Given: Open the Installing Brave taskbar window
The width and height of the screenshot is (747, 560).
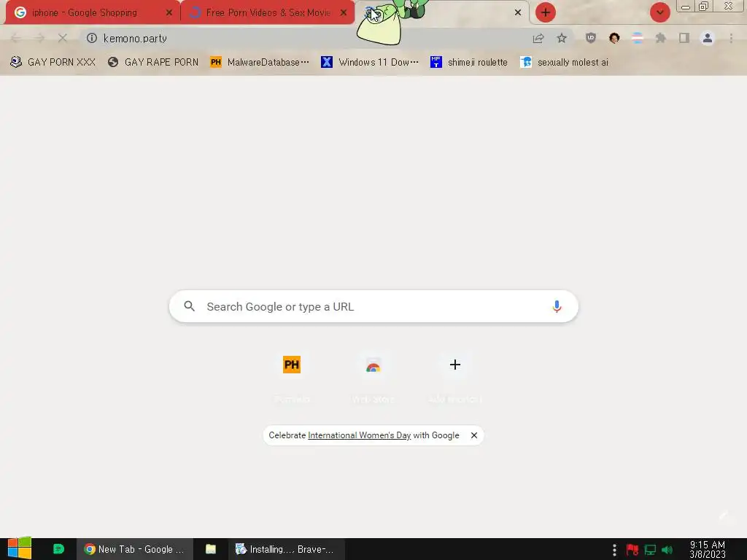Looking at the screenshot, I should click(x=286, y=549).
